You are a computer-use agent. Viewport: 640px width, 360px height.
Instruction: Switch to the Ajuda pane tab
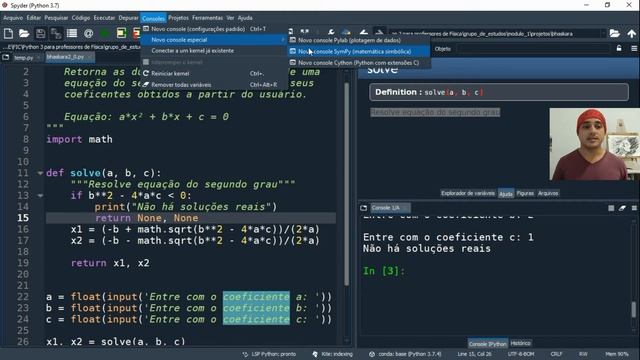coord(506,194)
